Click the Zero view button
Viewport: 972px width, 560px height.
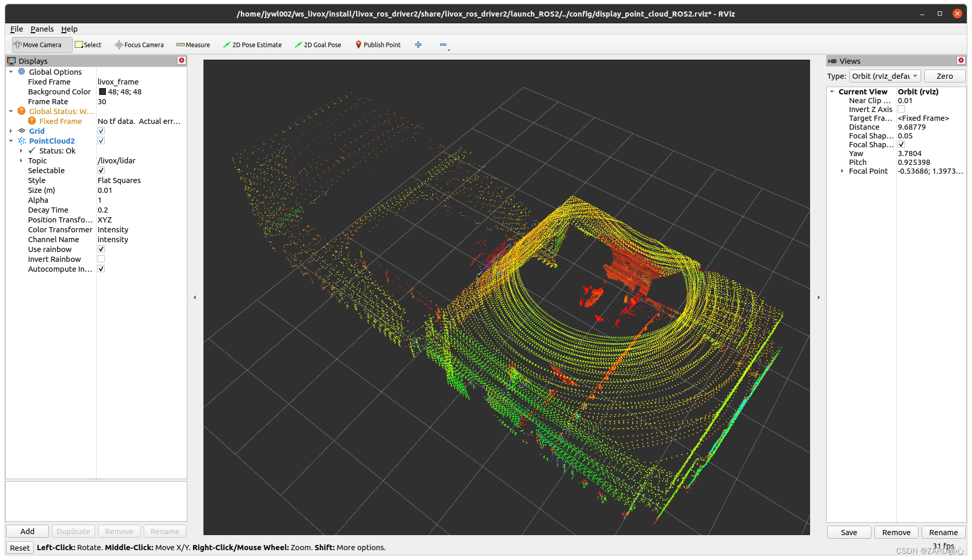[x=944, y=76]
